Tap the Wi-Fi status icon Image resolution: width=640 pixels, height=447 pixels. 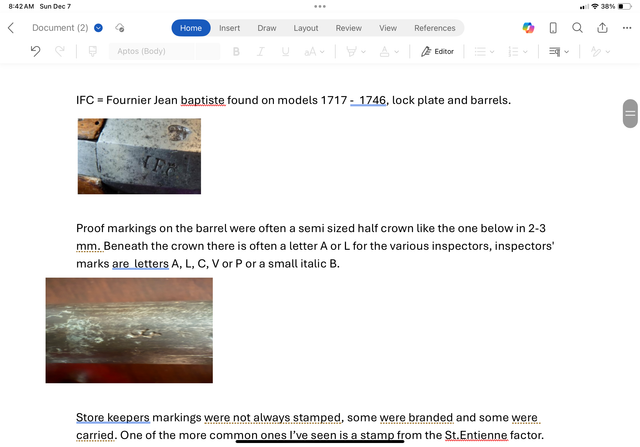[x=595, y=6]
